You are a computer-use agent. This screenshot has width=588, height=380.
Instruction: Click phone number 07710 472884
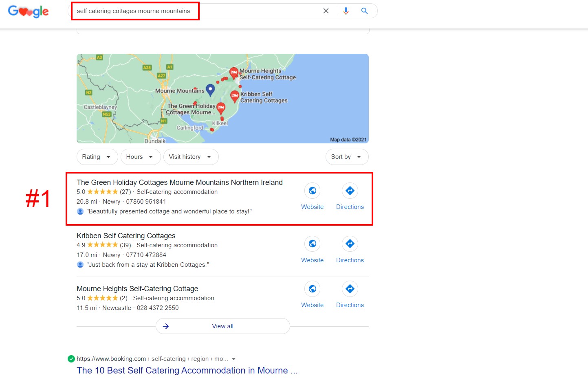click(x=146, y=255)
